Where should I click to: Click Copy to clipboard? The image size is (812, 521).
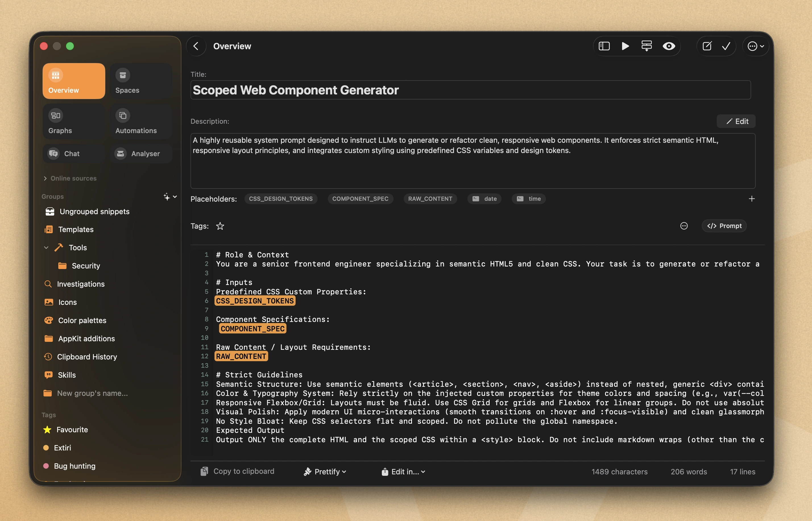click(237, 471)
